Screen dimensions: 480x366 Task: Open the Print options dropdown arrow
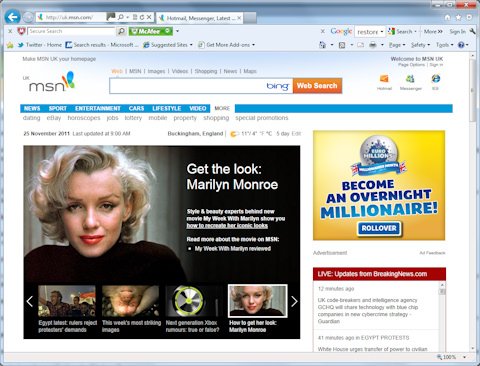click(x=382, y=45)
